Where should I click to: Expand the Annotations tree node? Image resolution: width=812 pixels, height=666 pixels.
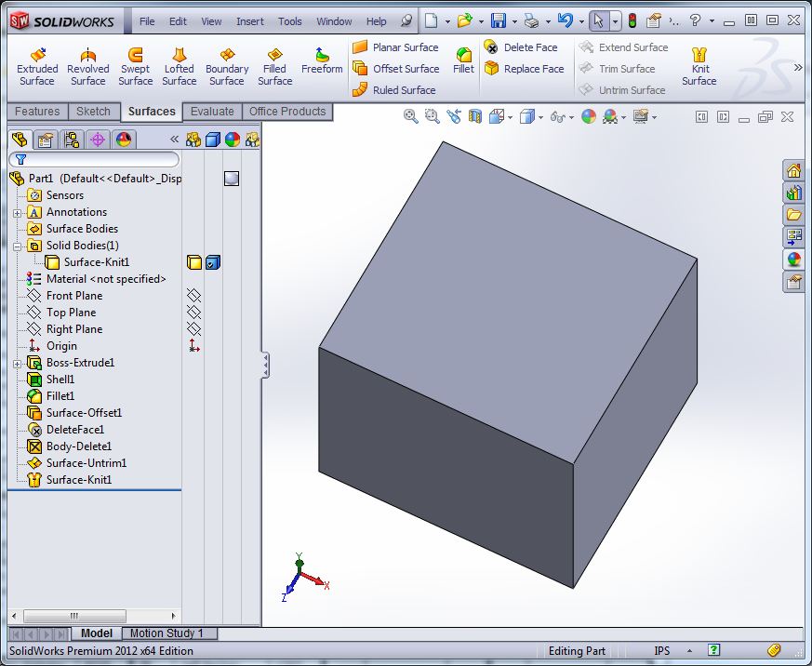pyautogui.click(x=17, y=212)
